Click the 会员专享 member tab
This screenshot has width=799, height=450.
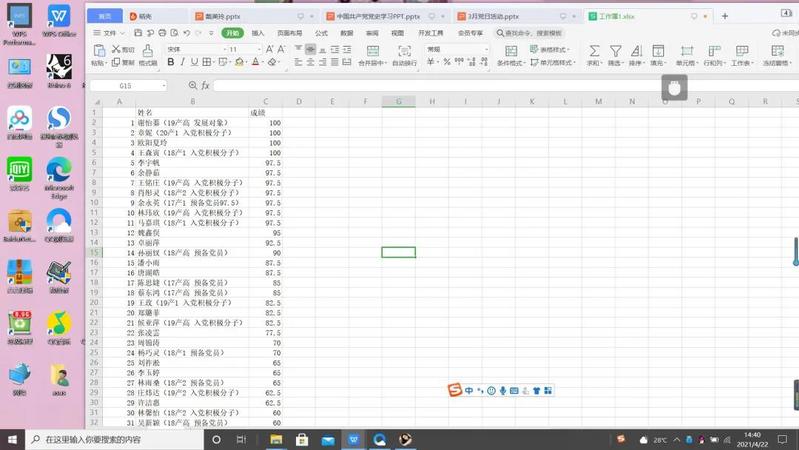click(470, 33)
